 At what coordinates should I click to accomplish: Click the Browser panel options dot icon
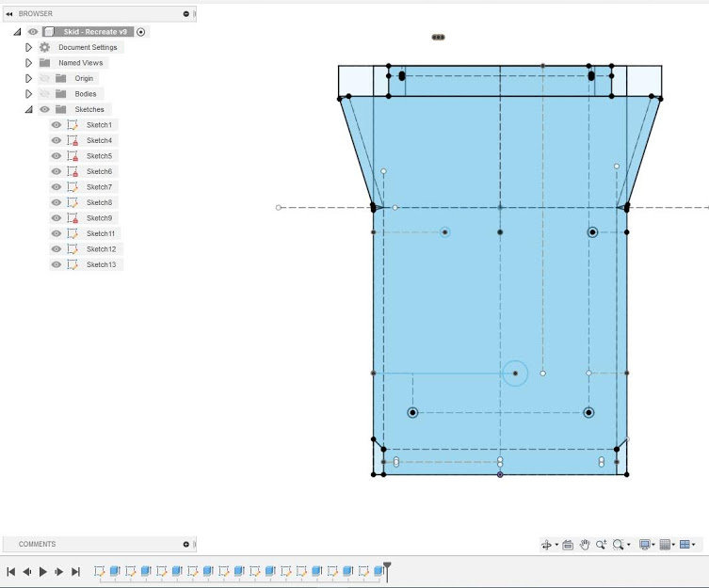(185, 14)
